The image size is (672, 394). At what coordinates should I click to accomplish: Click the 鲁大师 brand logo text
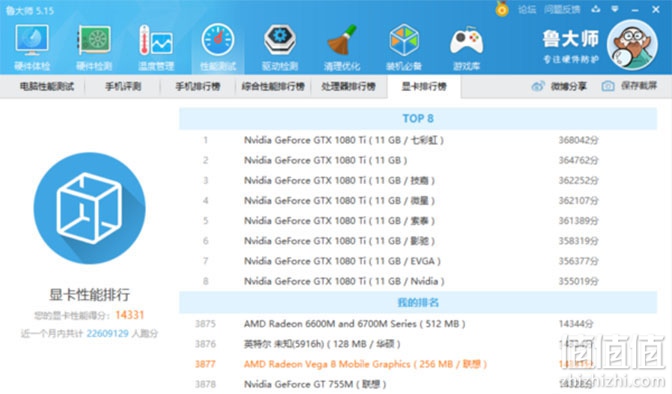click(x=570, y=39)
